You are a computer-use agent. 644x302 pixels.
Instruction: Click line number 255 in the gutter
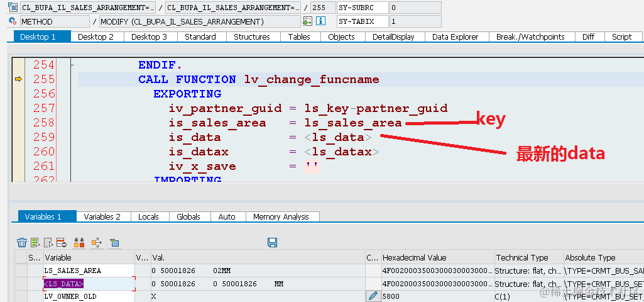43,79
